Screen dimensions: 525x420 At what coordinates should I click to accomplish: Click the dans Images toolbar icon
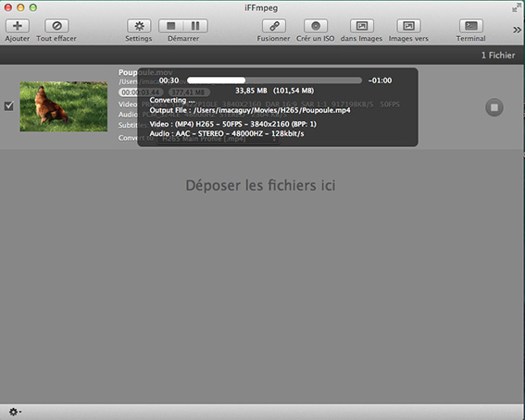tap(362, 26)
